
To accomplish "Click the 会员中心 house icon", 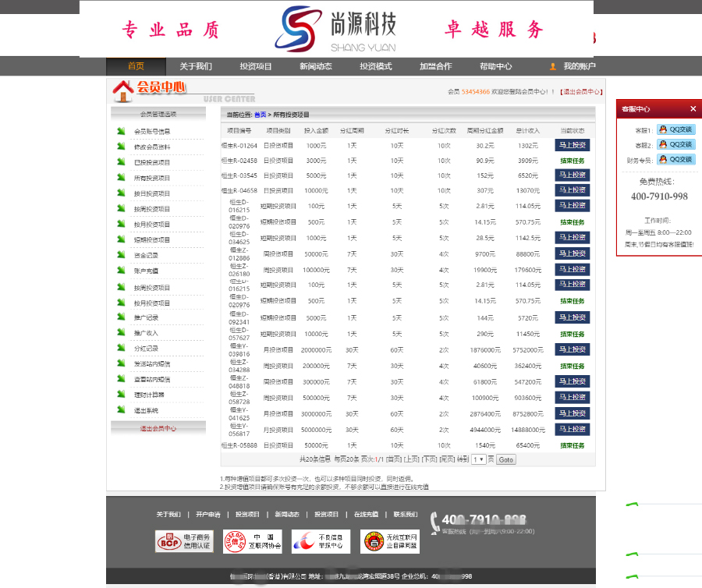I will 124,90.
